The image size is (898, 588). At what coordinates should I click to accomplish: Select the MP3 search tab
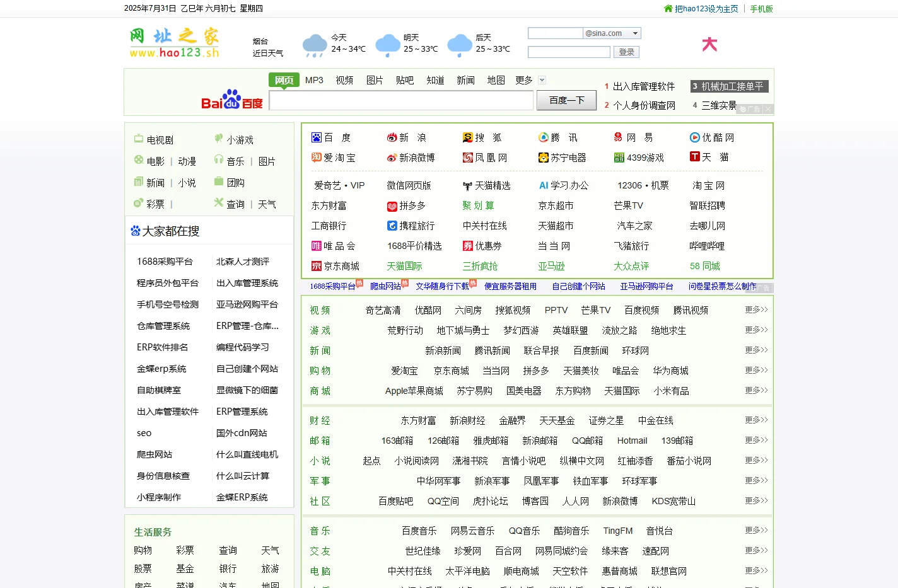coord(314,80)
